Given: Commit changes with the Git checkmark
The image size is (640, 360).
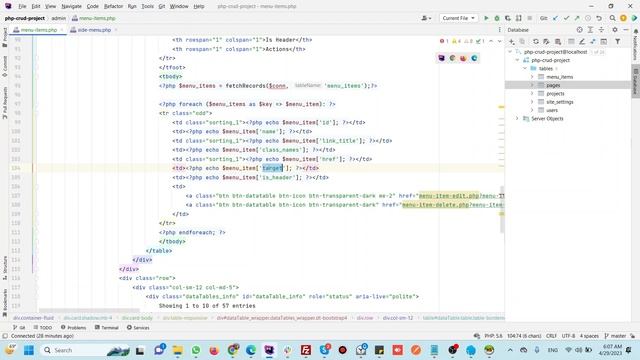Looking at the screenshot, I should [x=566, y=18].
